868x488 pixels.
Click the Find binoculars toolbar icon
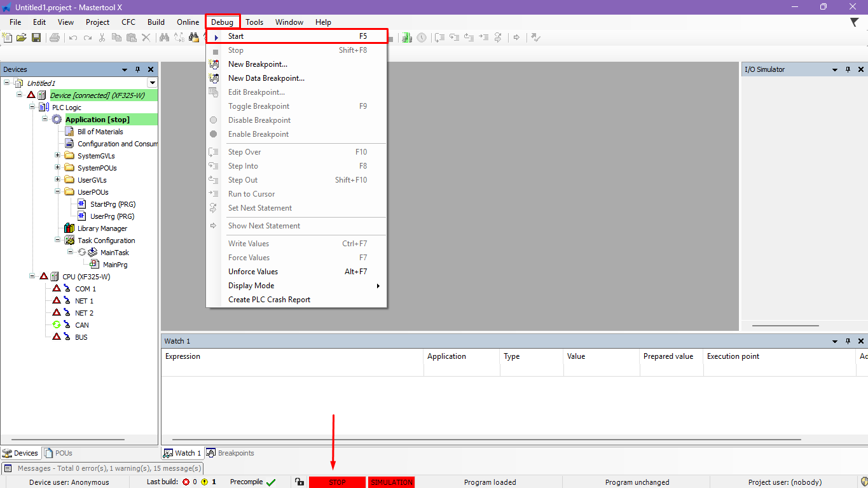164,38
